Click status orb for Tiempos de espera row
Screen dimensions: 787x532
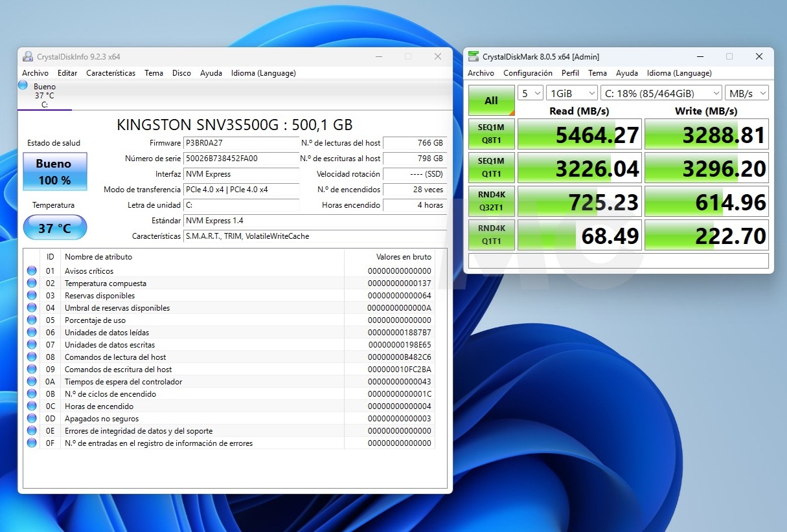[x=32, y=382]
